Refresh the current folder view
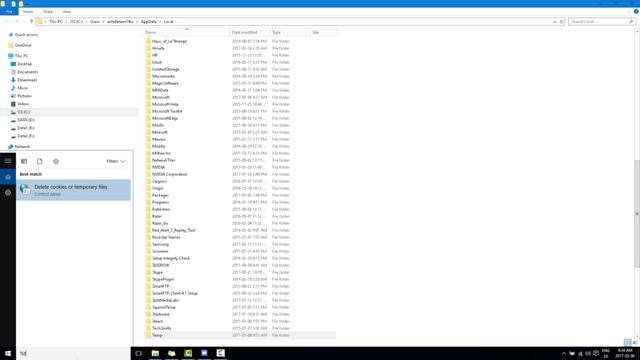640x360 pixels. (x=562, y=22)
